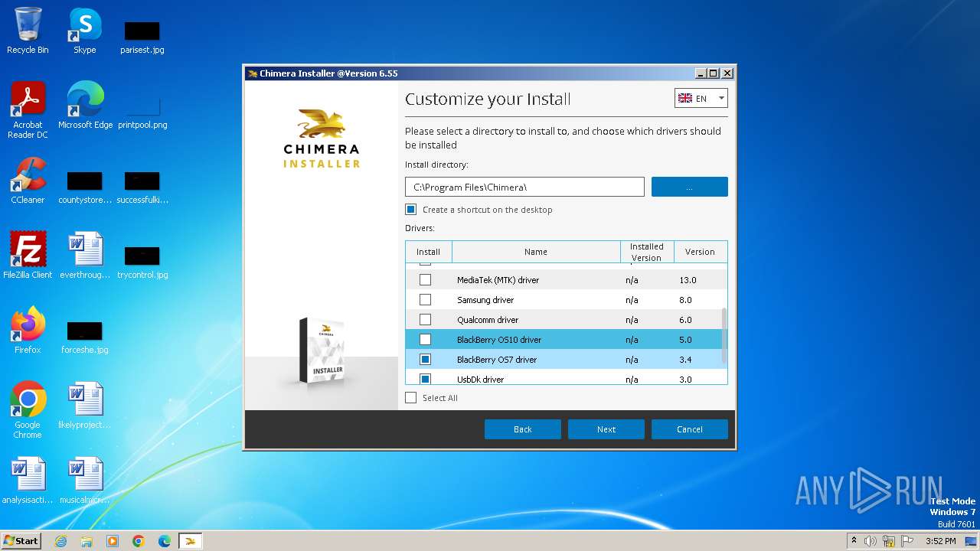The height and width of the screenshot is (551, 980).
Task: Click the Action Center flag icon
Action: (x=907, y=541)
